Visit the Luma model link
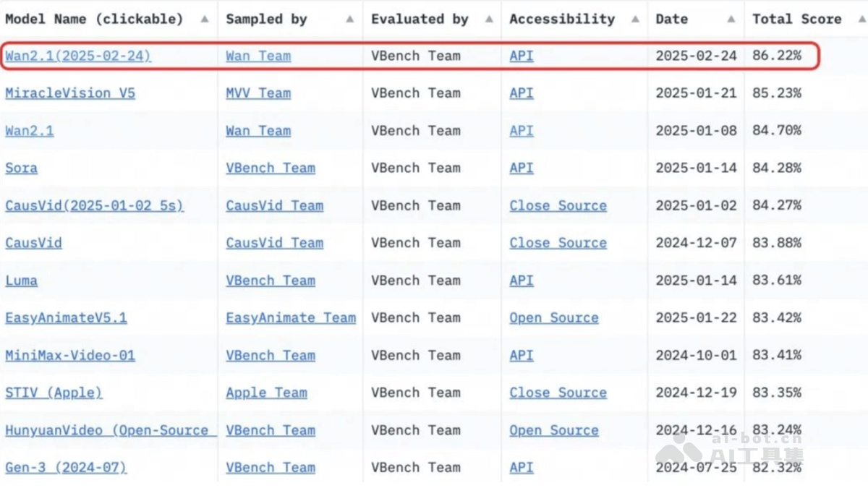The image size is (868, 488). pyautogui.click(x=21, y=281)
